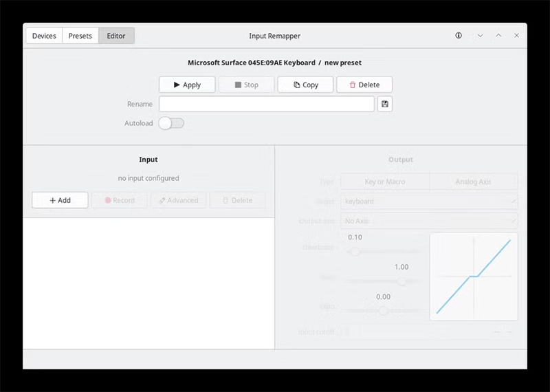The height and width of the screenshot is (392, 550).
Task: Switch to the Presets tab
Action: 80,36
